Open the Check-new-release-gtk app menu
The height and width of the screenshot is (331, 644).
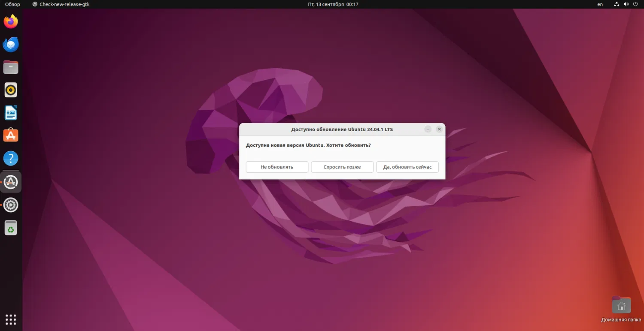pyautogui.click(x=61, y=4)
